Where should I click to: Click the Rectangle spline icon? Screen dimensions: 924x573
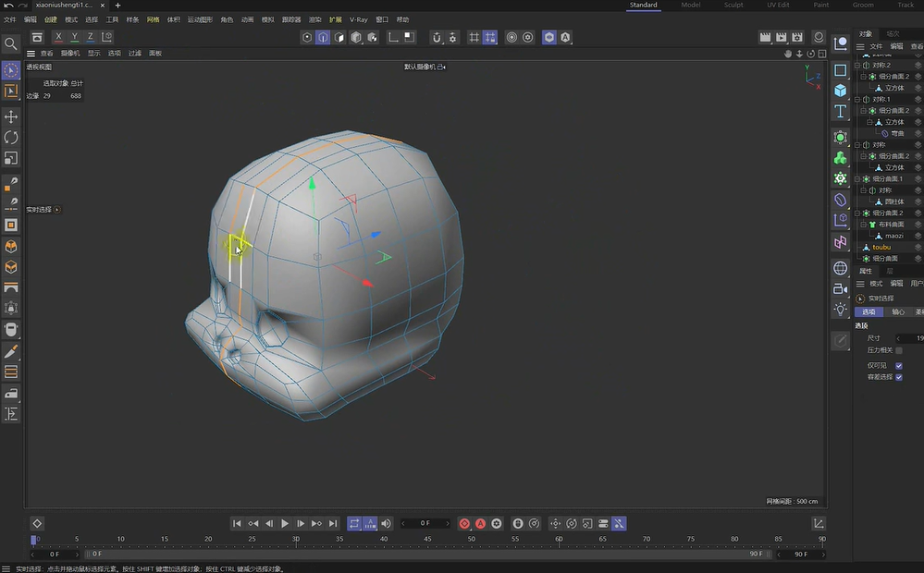point(841,70)
